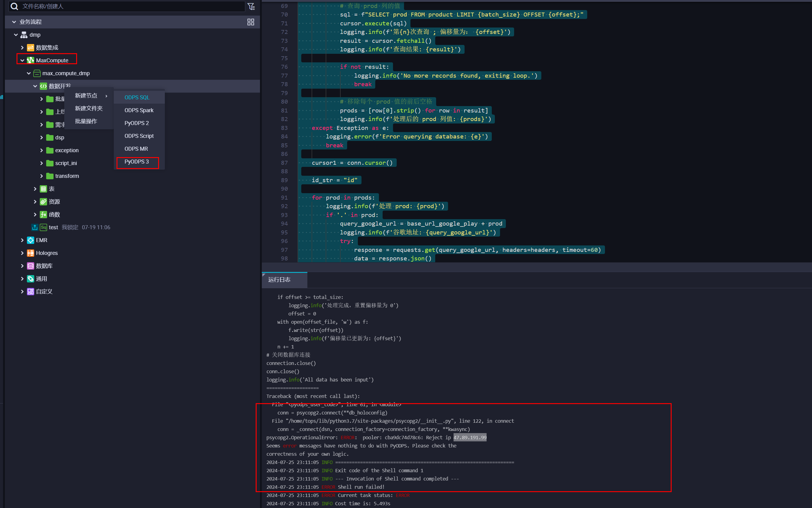Click the 自定义 custom icon
The width and height of the screenshot is (812, 508).
30,292
